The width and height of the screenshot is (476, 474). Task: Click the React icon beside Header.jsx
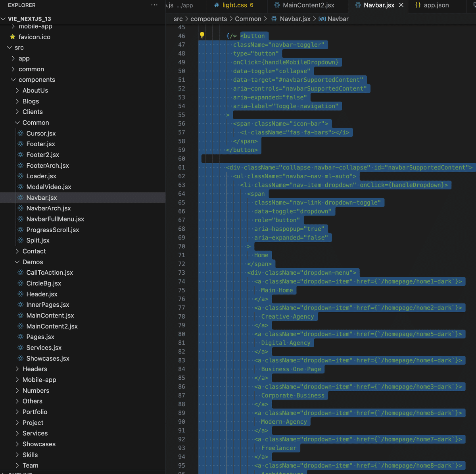point(21,294)
